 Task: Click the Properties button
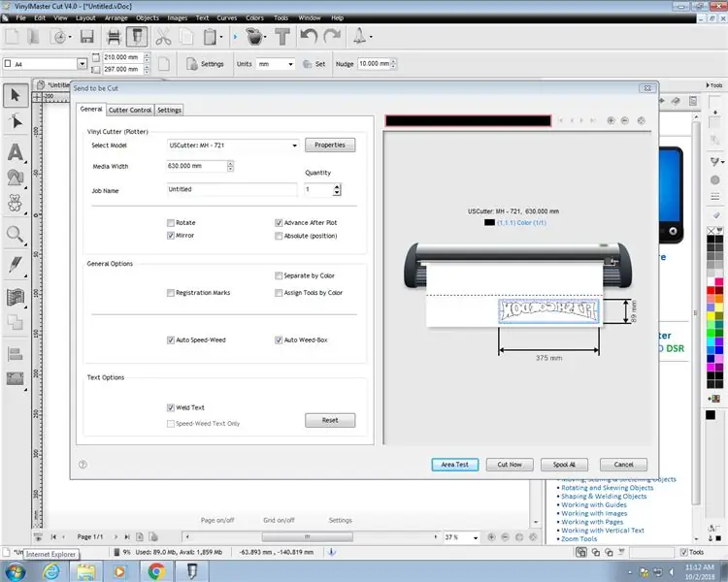click(x=330, y=145)
